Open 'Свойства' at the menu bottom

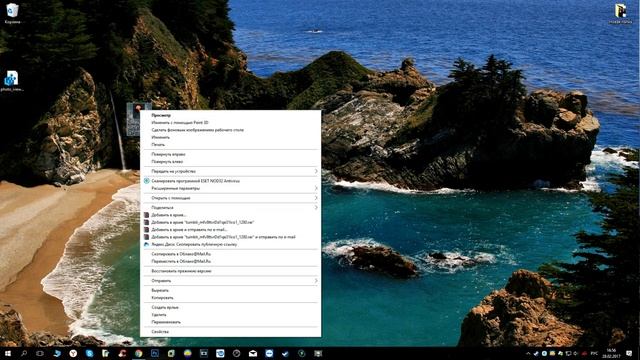[x=160, y=332]
